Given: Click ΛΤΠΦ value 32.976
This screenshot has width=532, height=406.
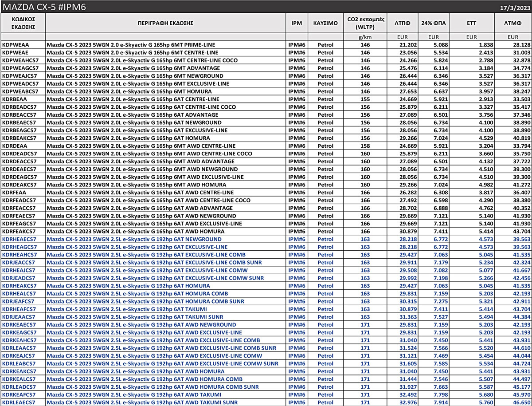Looking at the screenshot, I should [408, 402].
